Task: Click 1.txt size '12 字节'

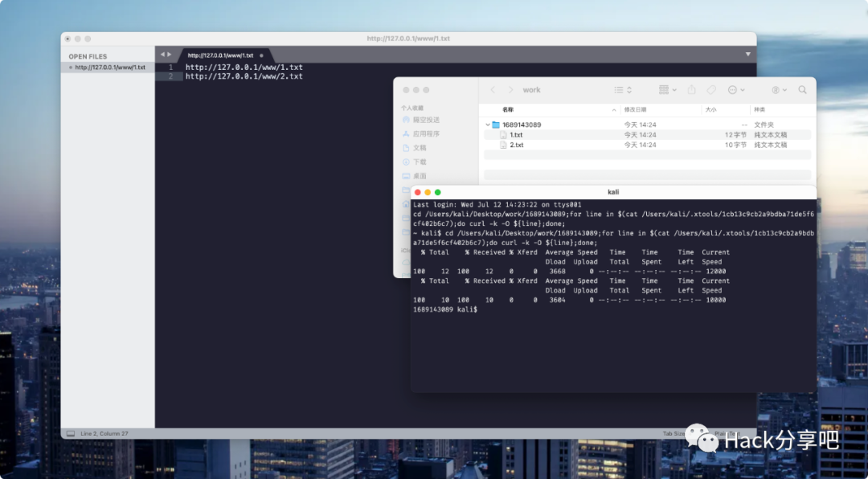Action: click(x=735, y=135)
